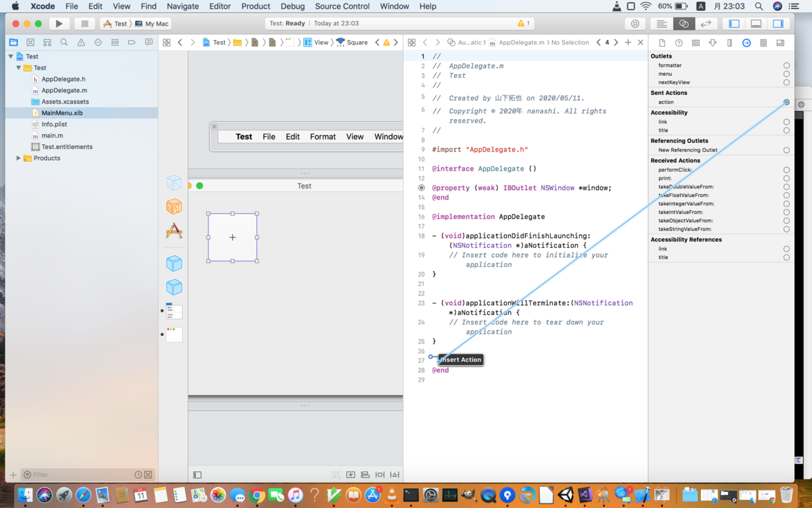Show the File inspector tab

[662, 43]
